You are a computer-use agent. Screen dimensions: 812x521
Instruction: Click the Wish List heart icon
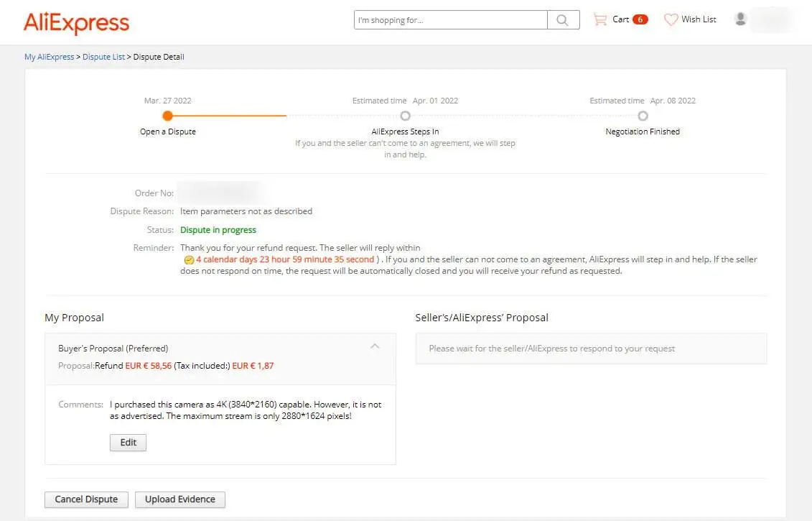pyautogui.click(x=671, y=19)
